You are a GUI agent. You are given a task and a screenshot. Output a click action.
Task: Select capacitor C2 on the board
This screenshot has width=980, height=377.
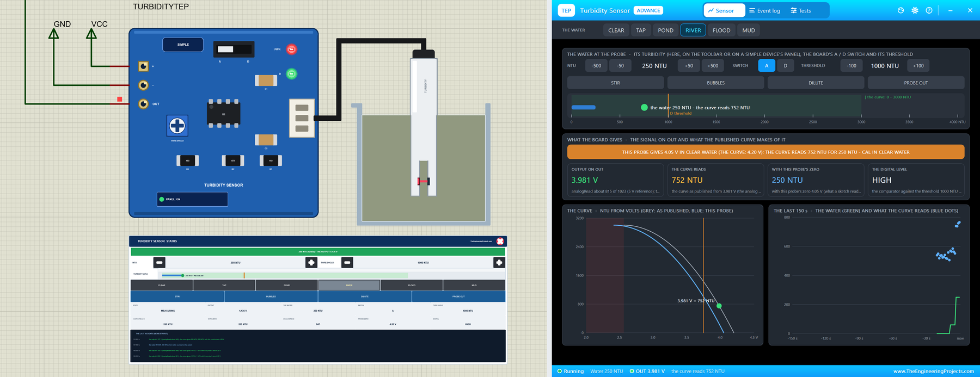pyautogui.click(x=266, y=140)
